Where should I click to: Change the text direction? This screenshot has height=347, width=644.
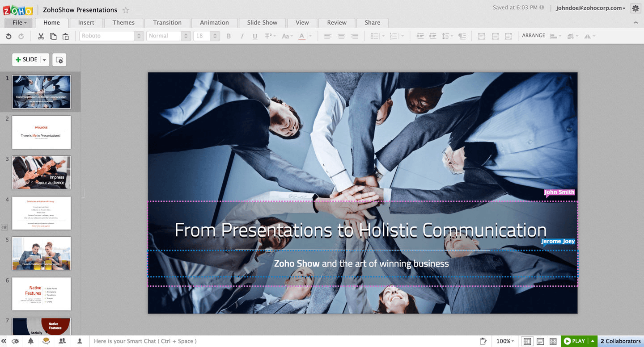tap(462, 36)
